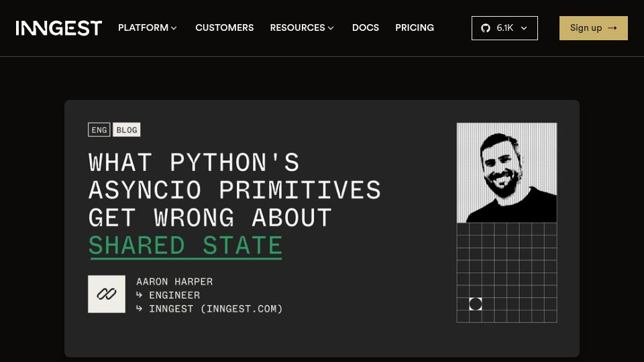644x362 pixels.
Task: Visit the Pricing page
Action: pyautogui.click(x=415, y=28)
